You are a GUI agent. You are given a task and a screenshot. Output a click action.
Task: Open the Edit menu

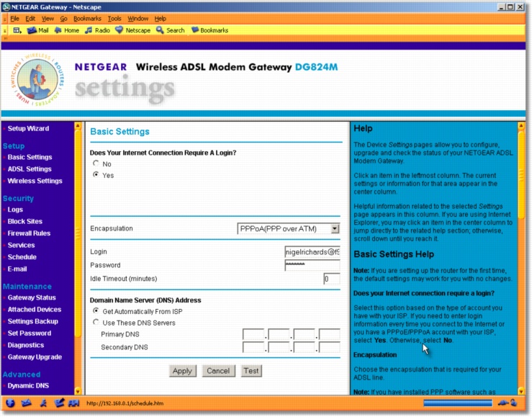[30, 18]
